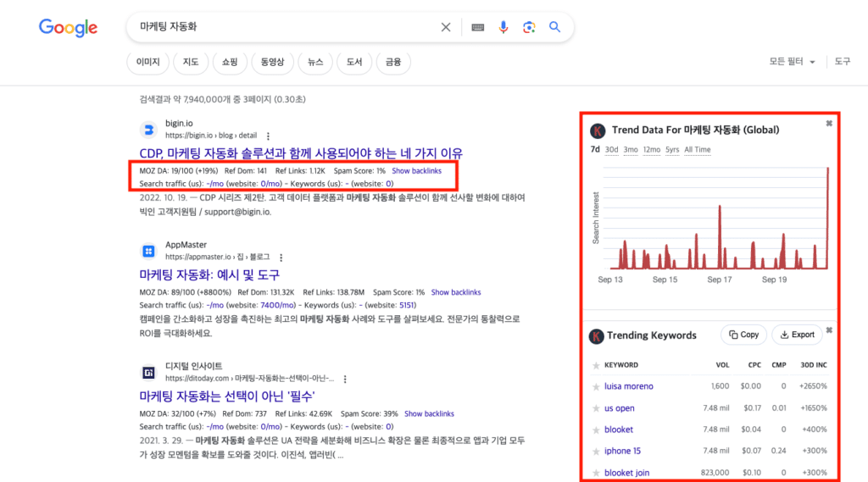Image resolution: width=868 pixels, height=482 pixels.
Task: Star the blooket join keyword
Action: click(x=596, y=474)
